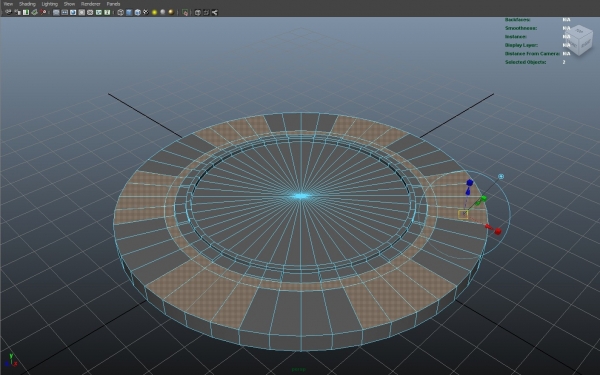600x375 pixels.
Task: Click the view cube in viewport corner
Action: point(579,40)
